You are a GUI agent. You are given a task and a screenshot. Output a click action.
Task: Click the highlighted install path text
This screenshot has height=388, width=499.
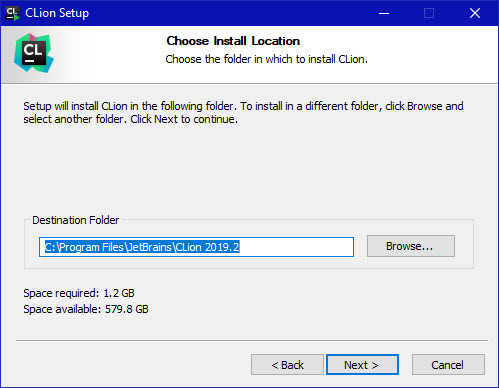[142, 247]
